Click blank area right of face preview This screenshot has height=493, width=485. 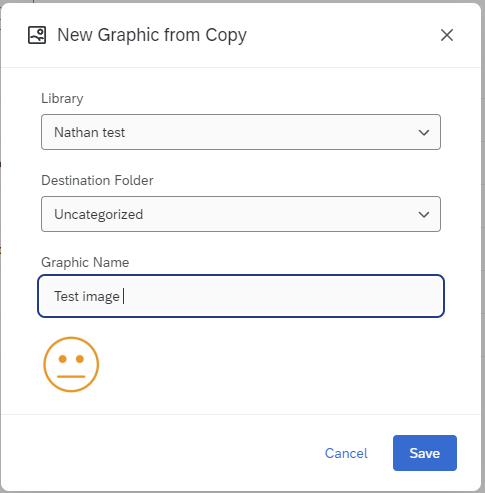coord(272,364)
